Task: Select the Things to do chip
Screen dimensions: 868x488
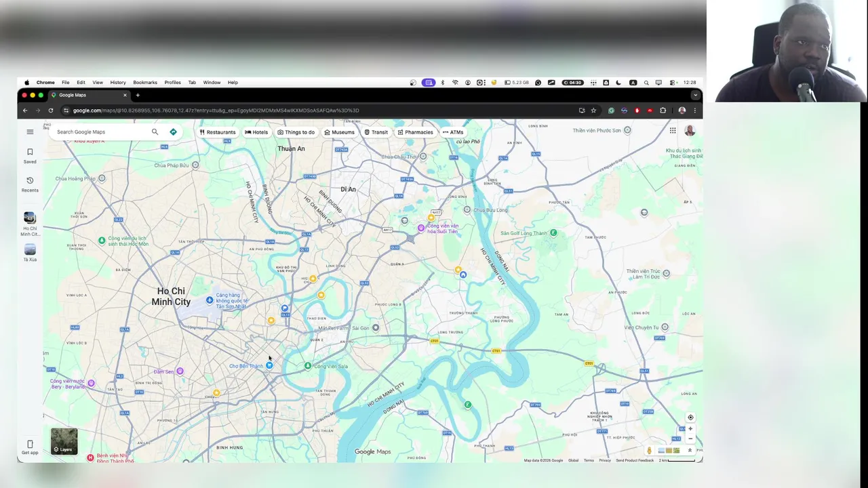Action: pos(296,132)
